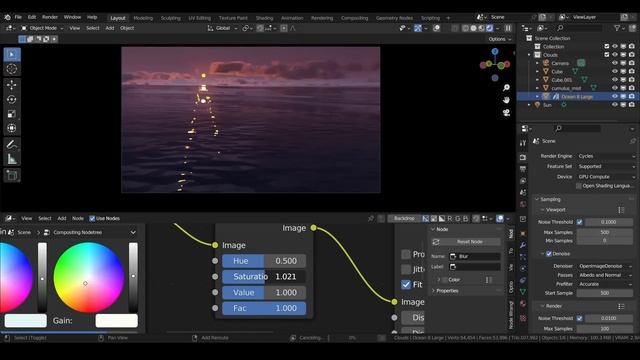Open the Modifiers wrench properties tab

pyautogui.click(x=523, y=245)
